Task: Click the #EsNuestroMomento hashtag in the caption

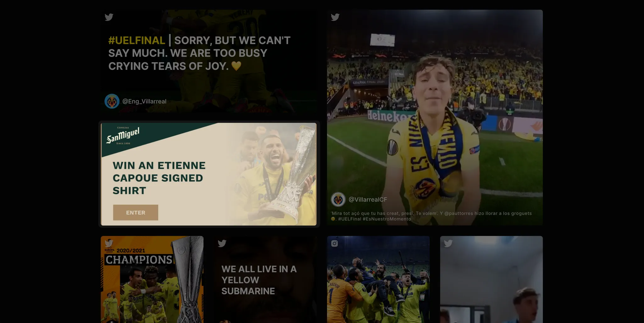Action: 387,219
